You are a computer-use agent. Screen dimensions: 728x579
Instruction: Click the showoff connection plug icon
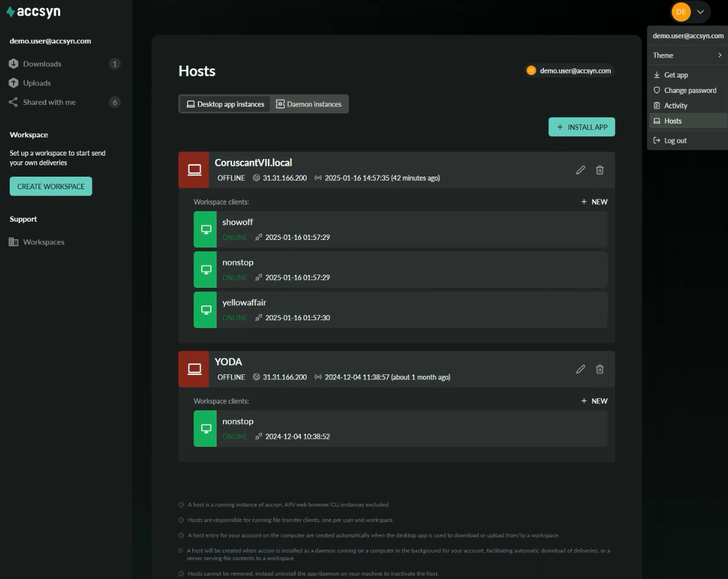259,238
